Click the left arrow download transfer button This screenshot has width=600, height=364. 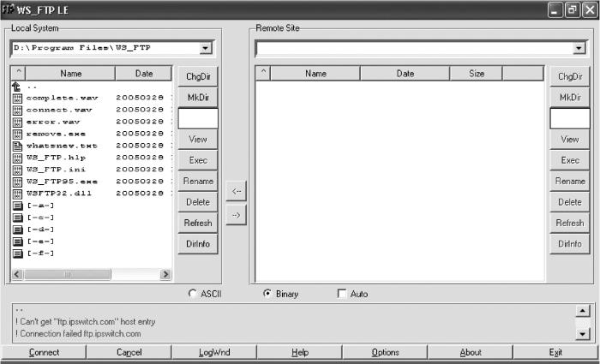pos(236,191)
